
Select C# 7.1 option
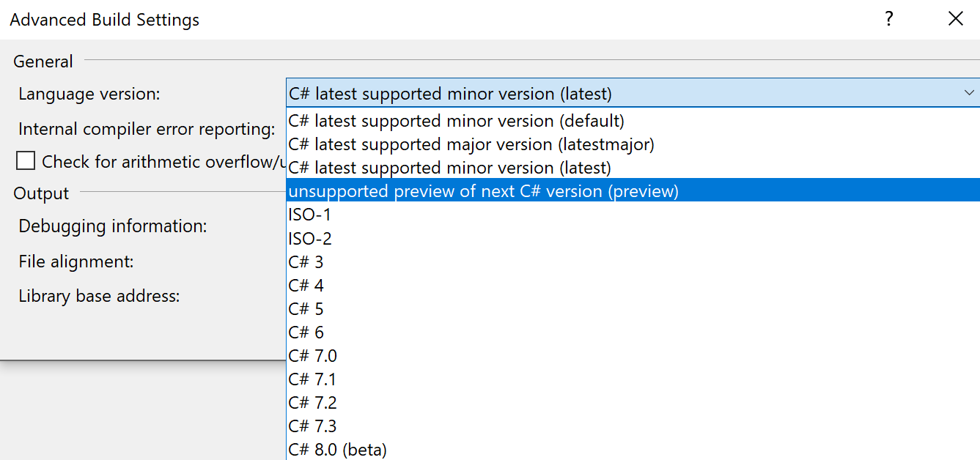coord(313,379)
